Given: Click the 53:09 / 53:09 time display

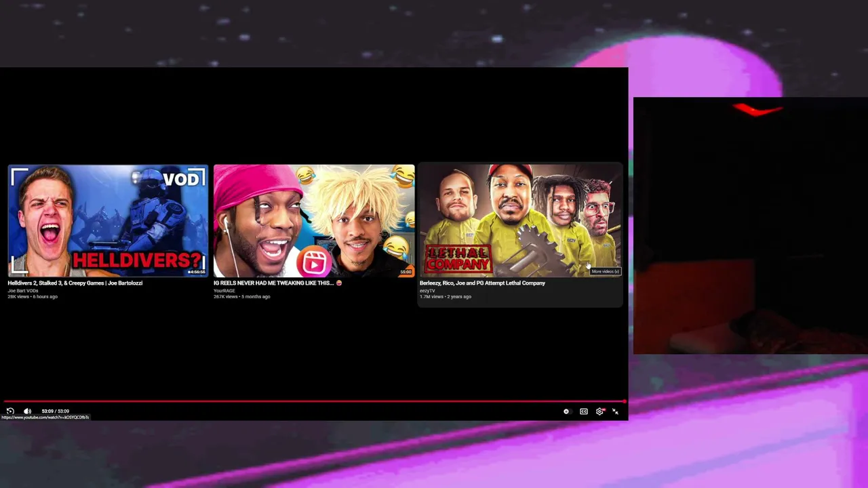Looking at the screenshot, I should point(55,411).
